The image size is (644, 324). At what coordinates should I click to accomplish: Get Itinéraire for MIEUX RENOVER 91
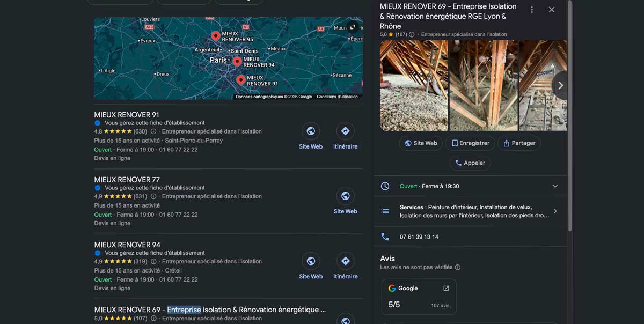[x=345, y=136]
